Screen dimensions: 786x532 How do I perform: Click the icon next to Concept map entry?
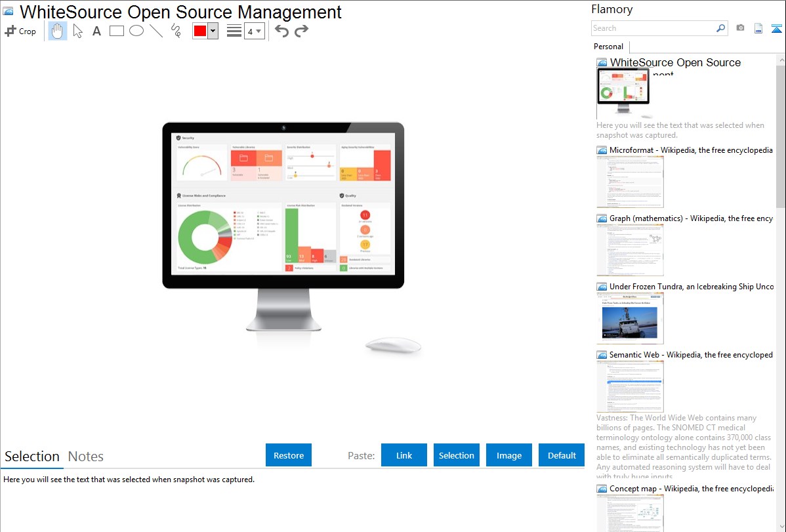point(602,488)
